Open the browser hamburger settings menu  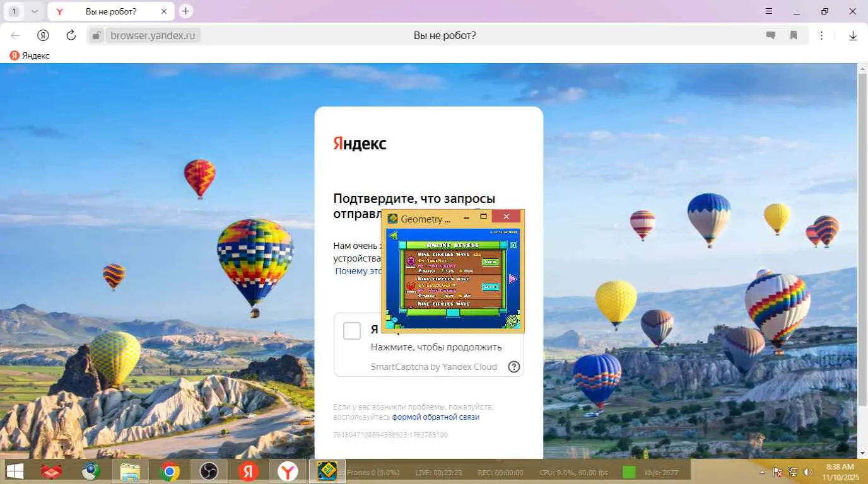click(x=768, y=11)
